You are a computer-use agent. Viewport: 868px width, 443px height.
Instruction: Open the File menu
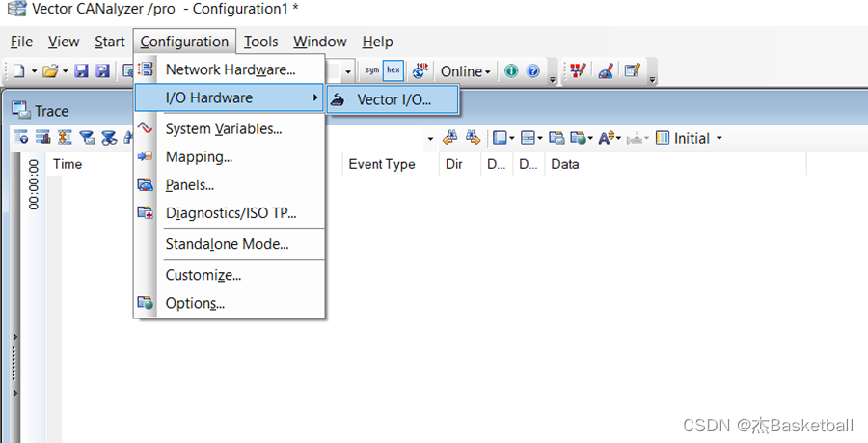pos(21,42)
